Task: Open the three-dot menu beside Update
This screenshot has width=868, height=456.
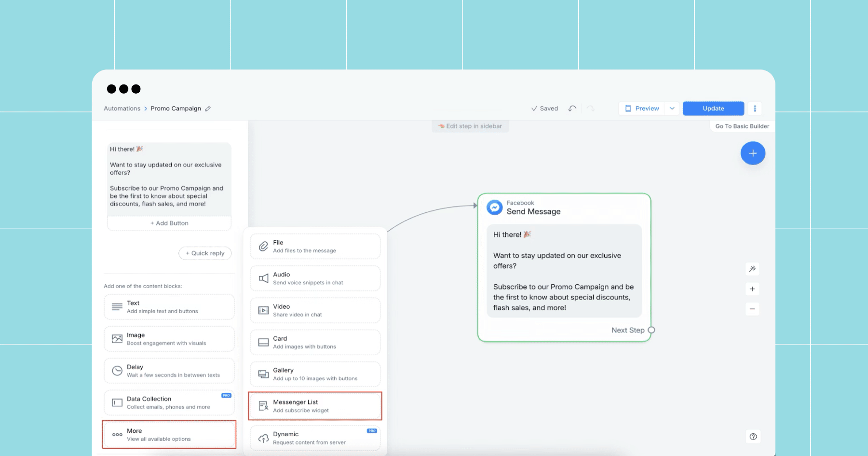Action: (755, 109)
